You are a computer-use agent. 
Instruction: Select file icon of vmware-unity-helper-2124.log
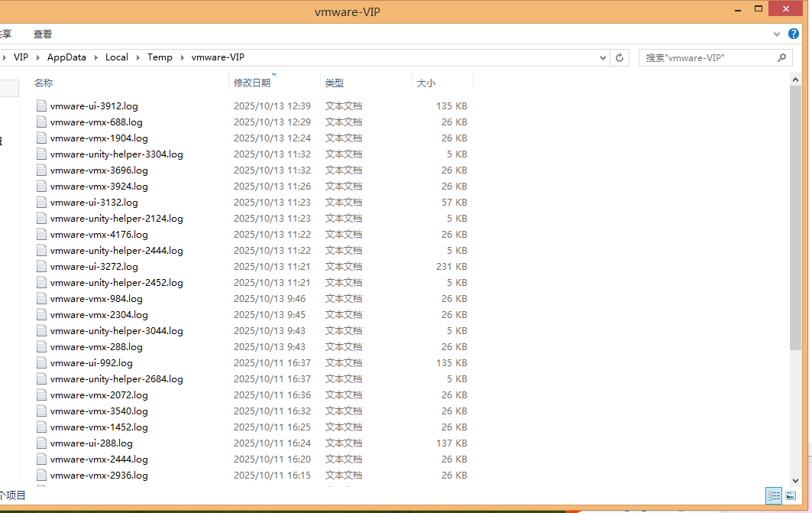tap(41, 218)
